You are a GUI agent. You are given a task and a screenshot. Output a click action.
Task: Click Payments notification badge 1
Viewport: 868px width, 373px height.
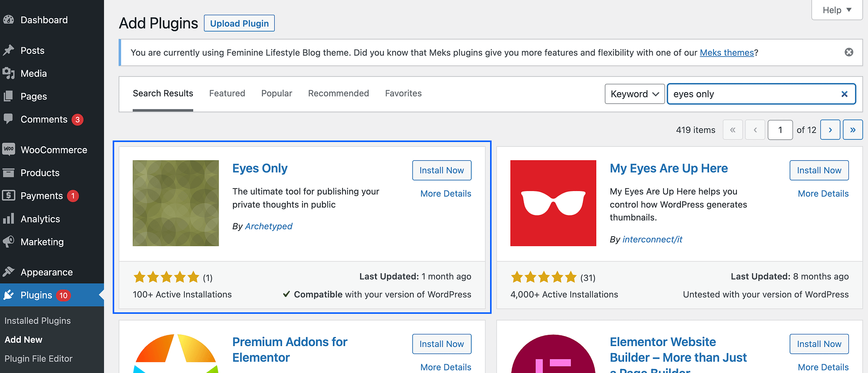[x=73, y=196]
